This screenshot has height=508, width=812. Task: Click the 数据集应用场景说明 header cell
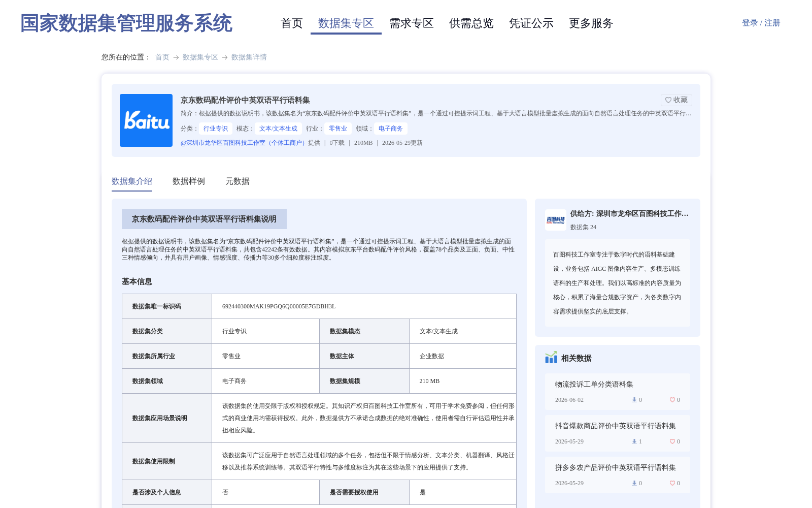[x=167, y=418]
